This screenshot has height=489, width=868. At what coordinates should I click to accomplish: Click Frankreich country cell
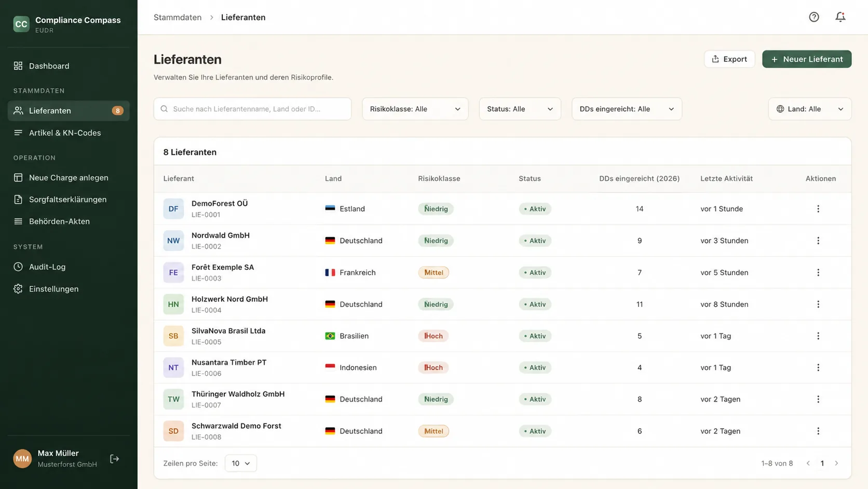[350, 272]
